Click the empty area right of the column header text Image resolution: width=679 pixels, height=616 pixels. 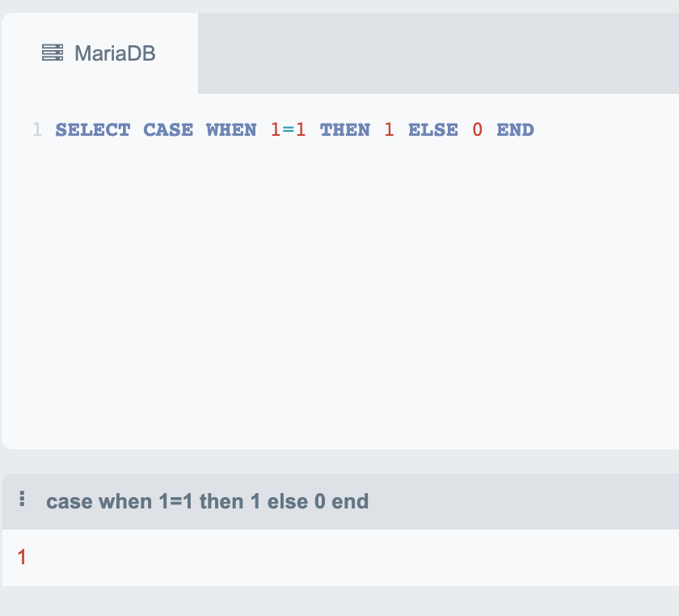524,501
